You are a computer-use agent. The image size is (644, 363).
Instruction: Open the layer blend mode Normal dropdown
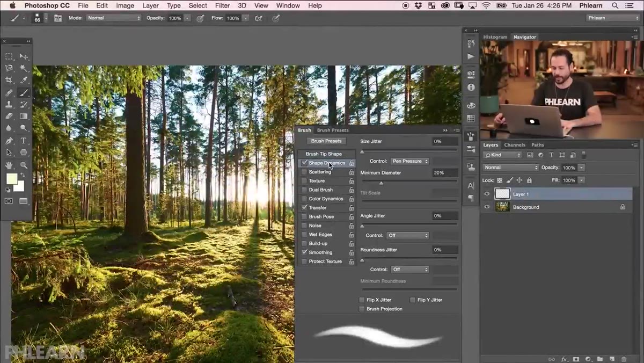(510, 168)
